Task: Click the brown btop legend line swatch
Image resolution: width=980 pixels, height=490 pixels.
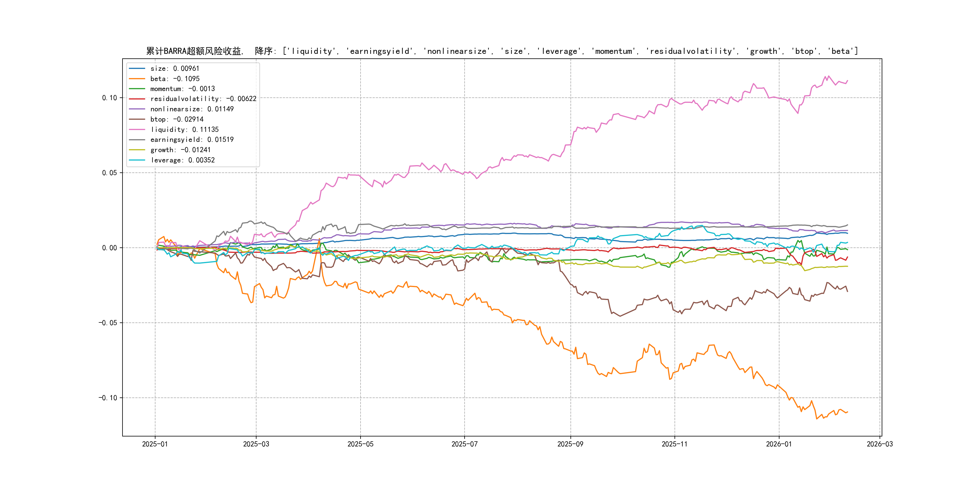Action: [137, 119]
